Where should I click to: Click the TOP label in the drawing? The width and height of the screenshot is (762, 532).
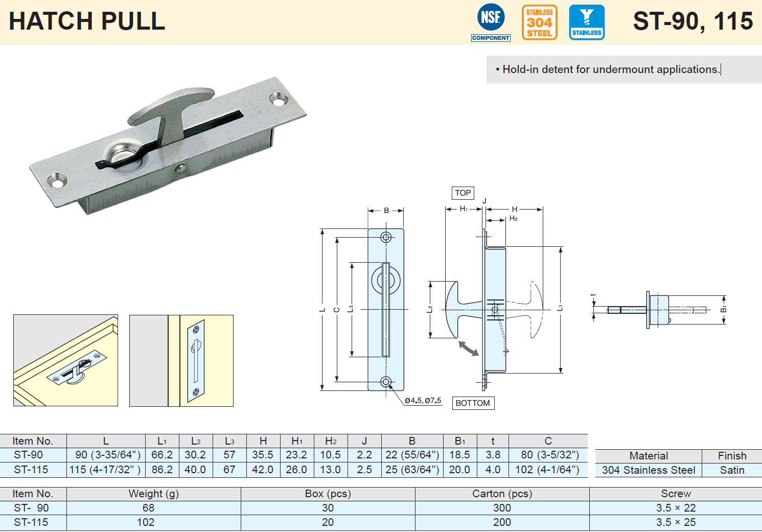[x=463, y=193]
